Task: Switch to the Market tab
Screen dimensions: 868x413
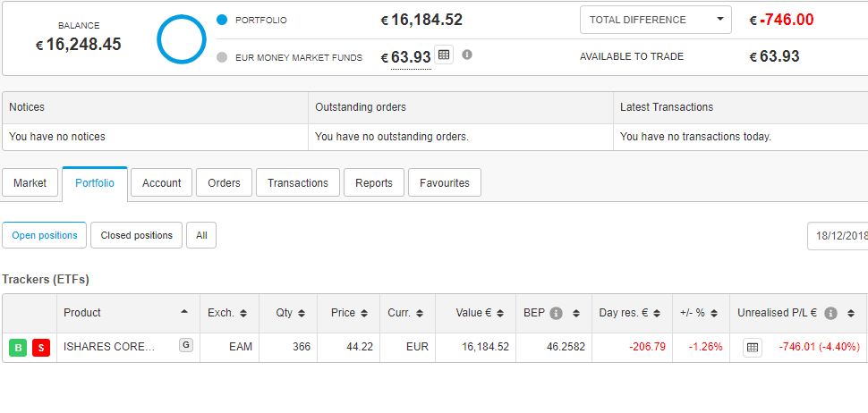Action: click(x=30, y=183)
